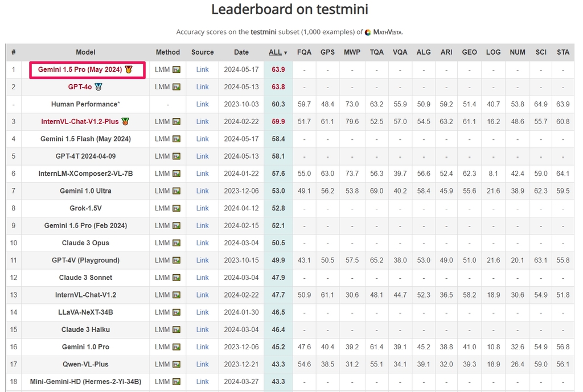
Task: Open Source link for InternLM-XComposer2-VL-7B
Action: click(202, 174)
